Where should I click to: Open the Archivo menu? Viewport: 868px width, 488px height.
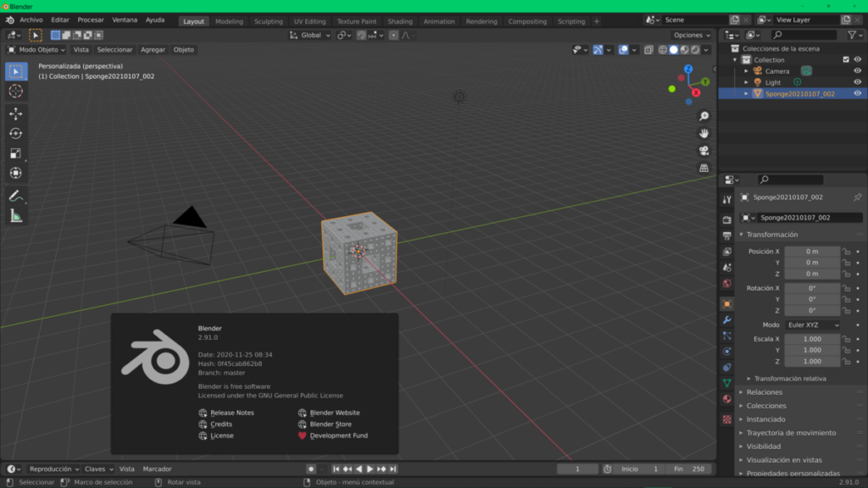pyautogui.click(x=34, y=19)
